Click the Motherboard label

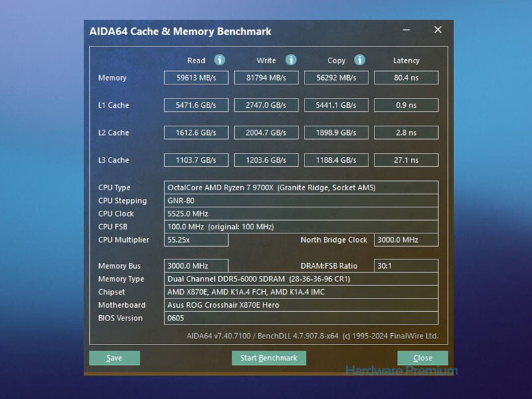point(122,305)
